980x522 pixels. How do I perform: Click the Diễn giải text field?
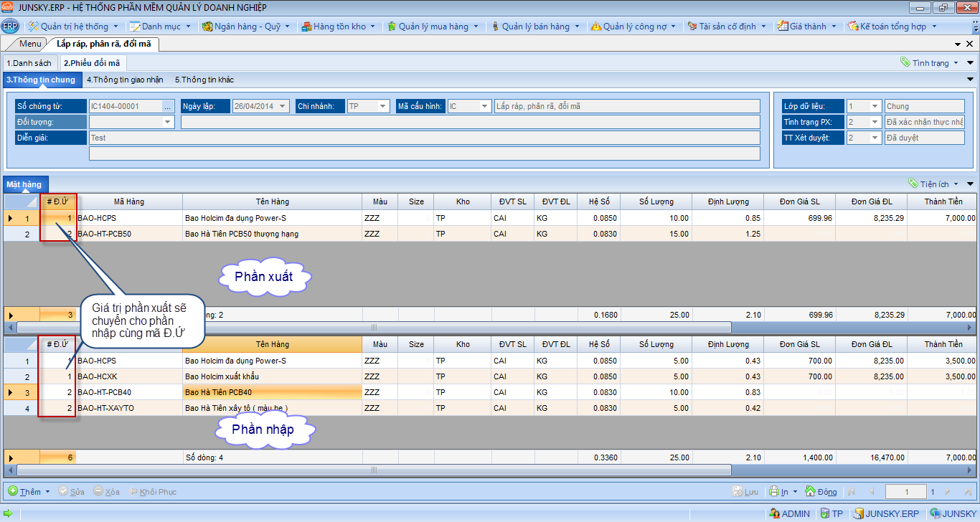tap(423, 138)
